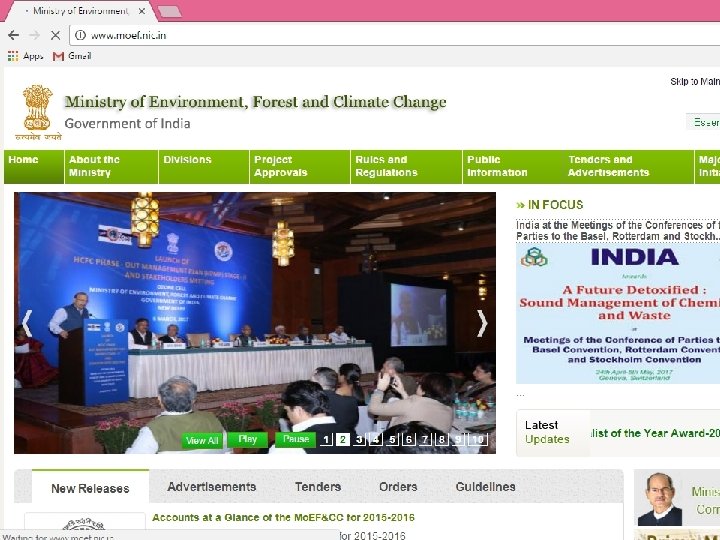720x540 pixels.
Task: Click the slideshow Pause button
Action: 296,439
